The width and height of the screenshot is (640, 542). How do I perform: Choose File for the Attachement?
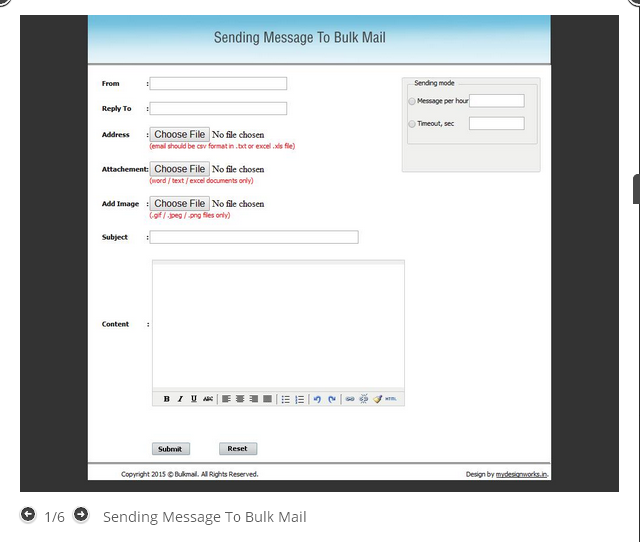(180, 169)
